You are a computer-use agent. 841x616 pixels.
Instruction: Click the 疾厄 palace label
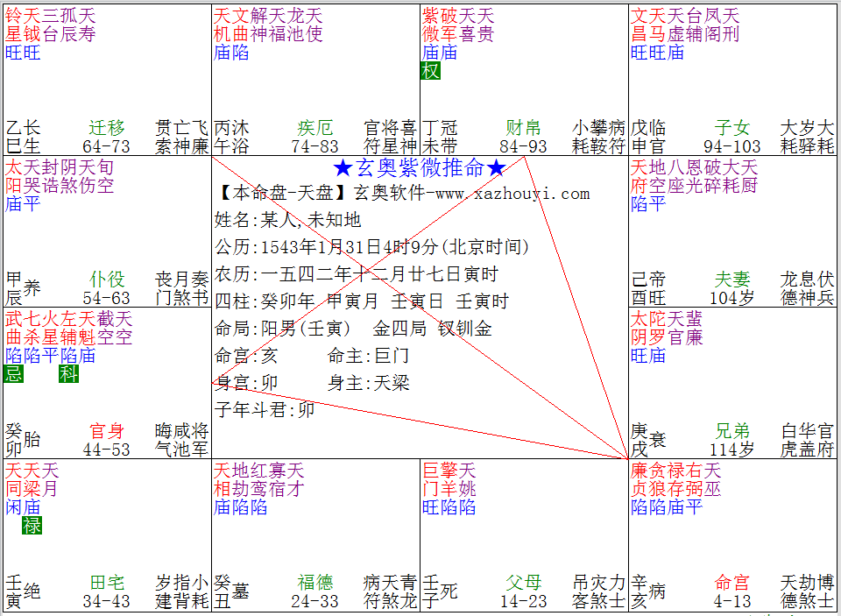click(314, 128)
